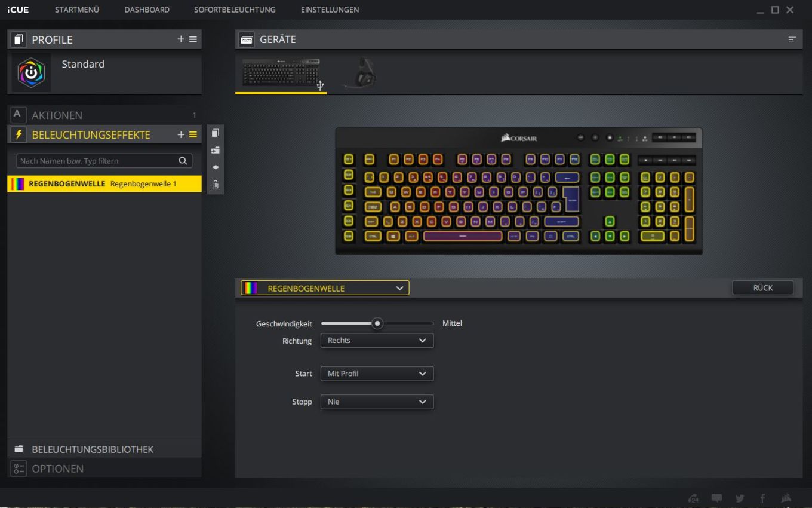The image size is (812, 508).
Task: Add a new lighting effect with the plus icon
Action: click(181, 135)
